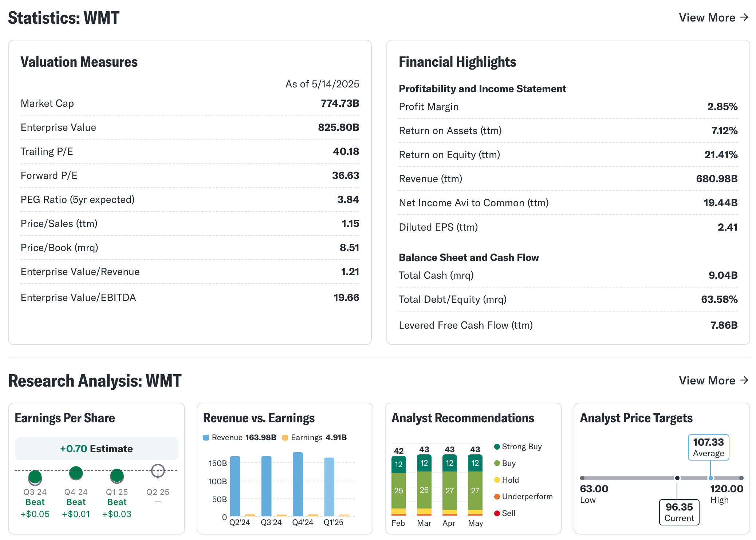The height and width of the screenshot is (540, 756).
Task: Click the Sell legend red dot
Action: (497, 513)
